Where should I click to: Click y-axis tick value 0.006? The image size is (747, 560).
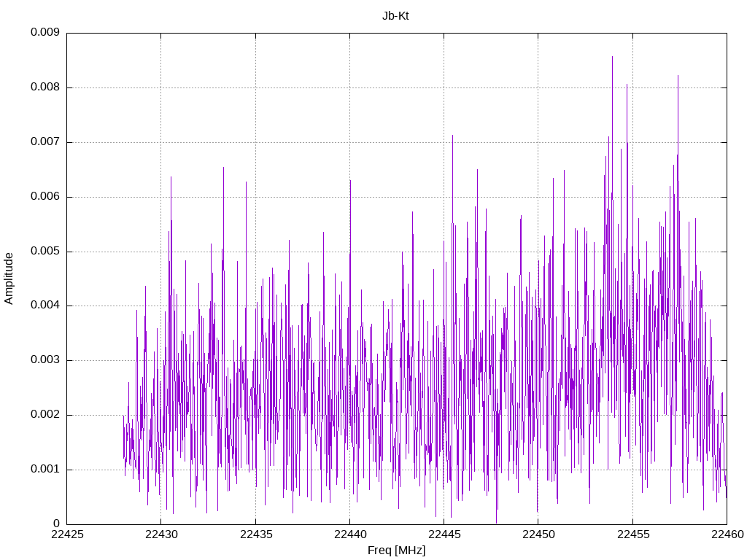coord(45,197)
